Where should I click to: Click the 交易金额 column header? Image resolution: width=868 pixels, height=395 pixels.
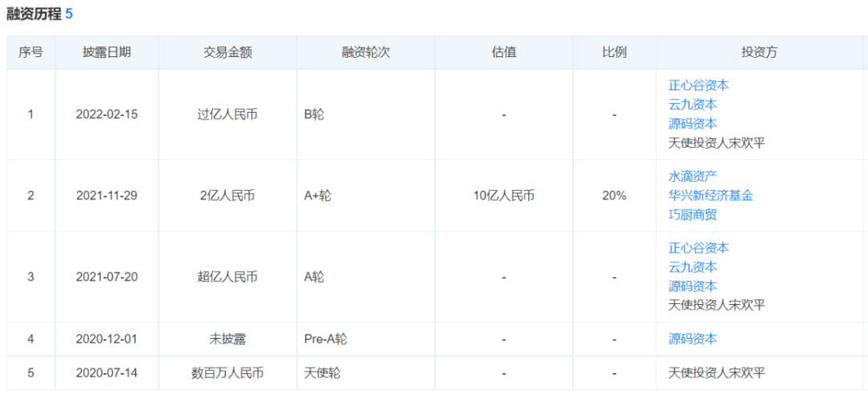(227, 52)
